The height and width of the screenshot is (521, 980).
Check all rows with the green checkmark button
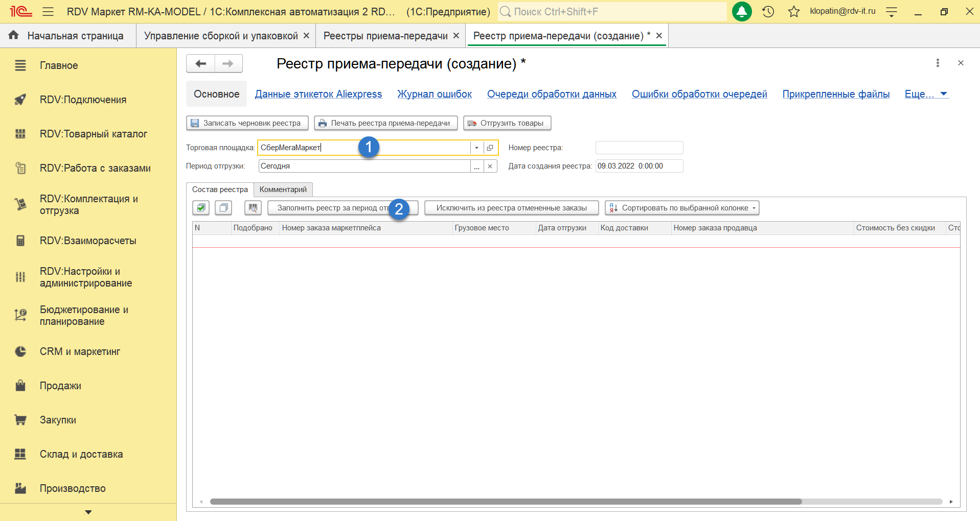pyautogui.click(x=201, y=208)
